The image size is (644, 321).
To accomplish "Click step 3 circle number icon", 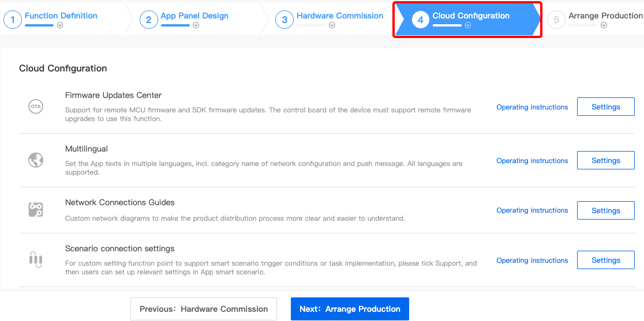I will [284, 20].
